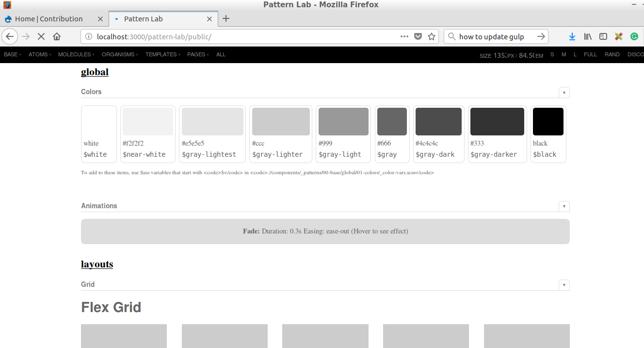Expand the Colors pattern panel dropdown
The height and width of the screenshot is (348, 644).
point(563,92)
